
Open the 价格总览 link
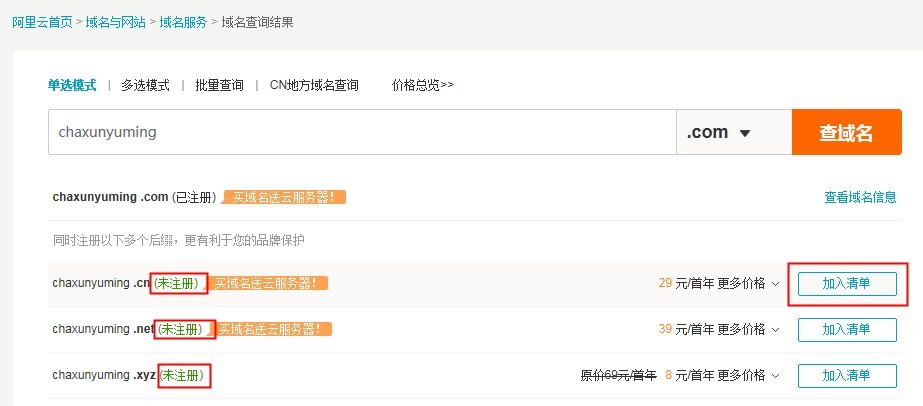click(x=423, y=86)
